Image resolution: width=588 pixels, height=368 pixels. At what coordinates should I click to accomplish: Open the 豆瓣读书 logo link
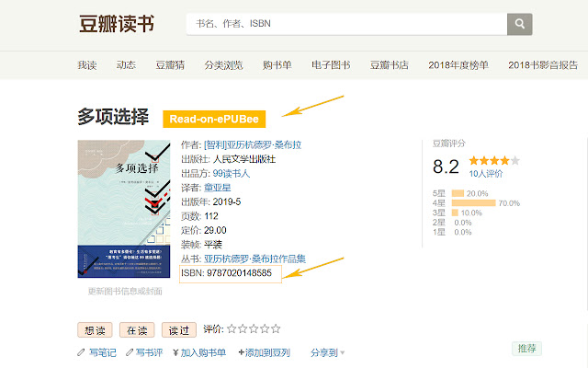(x=117, y=24)
